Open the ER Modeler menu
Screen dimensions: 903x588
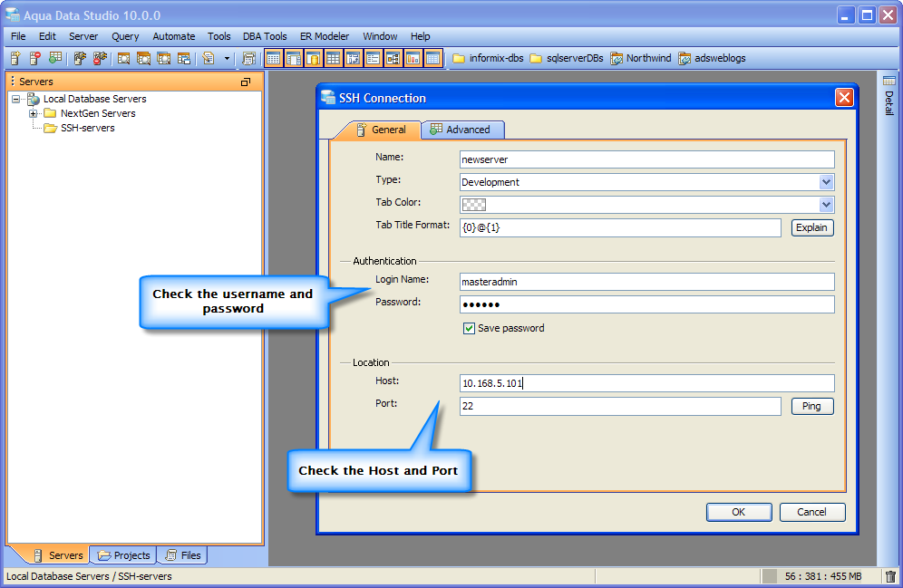[x=325, y=36]
